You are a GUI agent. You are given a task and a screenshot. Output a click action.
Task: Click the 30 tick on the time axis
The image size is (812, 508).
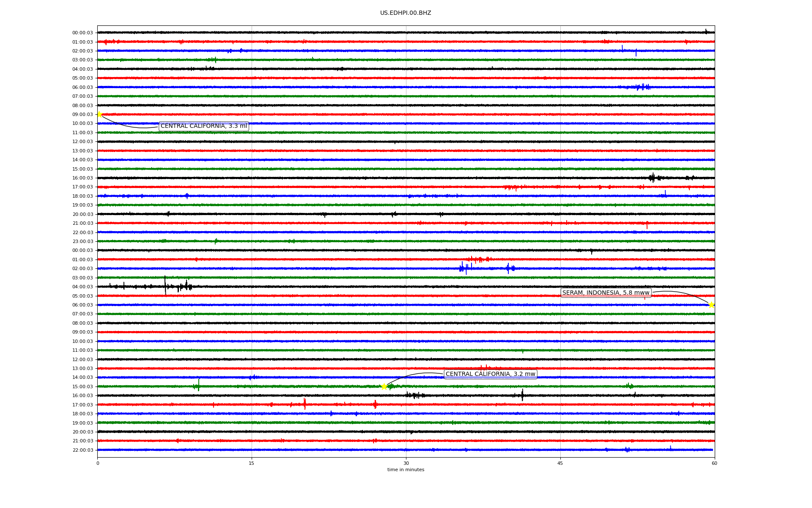(406, 463)
